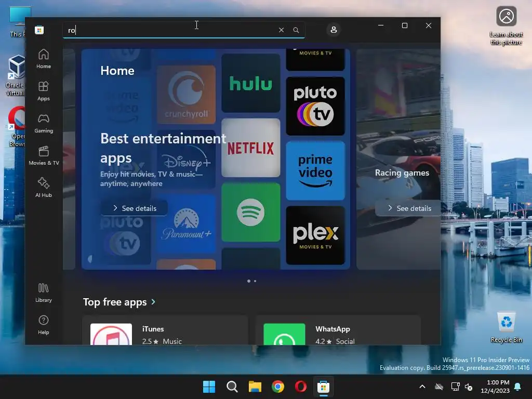
Task: Select the first carousel page dot
Action: (x=249, y=281)
